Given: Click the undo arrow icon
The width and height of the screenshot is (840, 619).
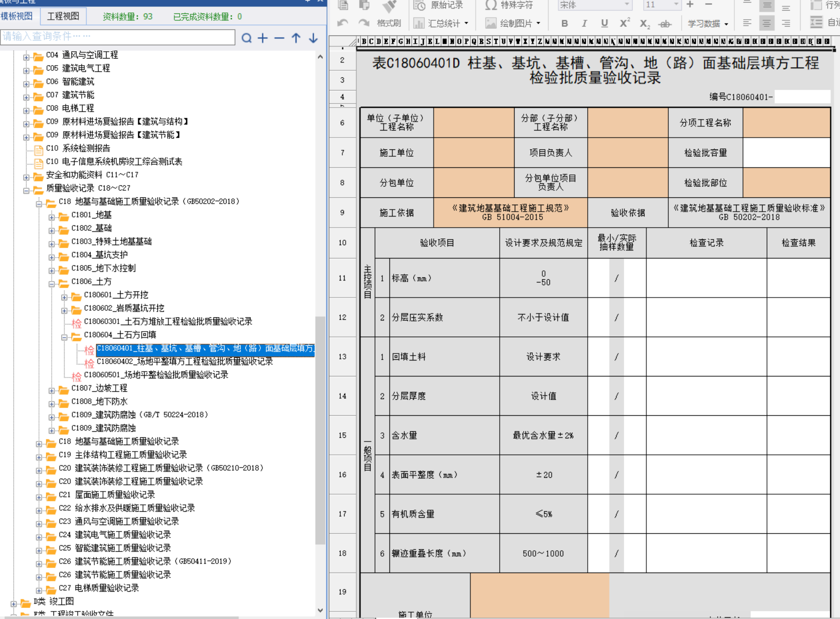Looking at the screenshot, I should [343, 23].
